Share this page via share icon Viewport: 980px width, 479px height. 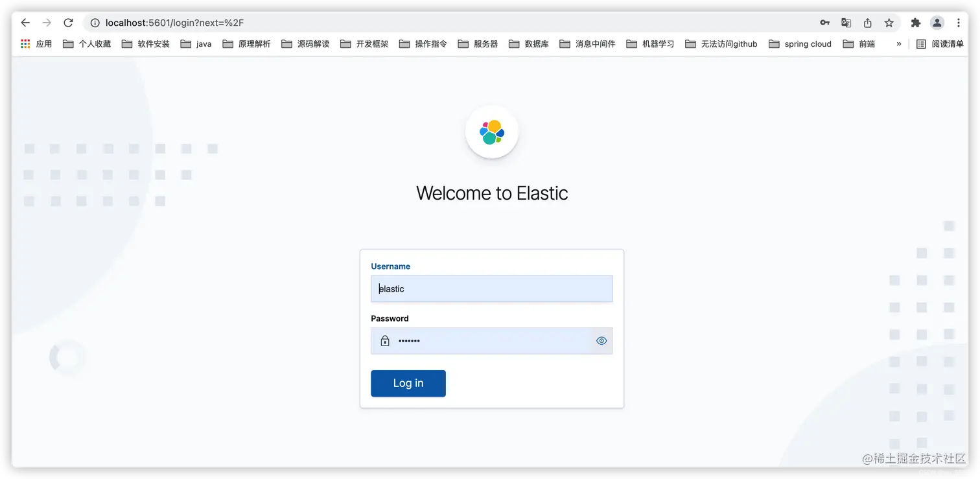click(867, 23)
